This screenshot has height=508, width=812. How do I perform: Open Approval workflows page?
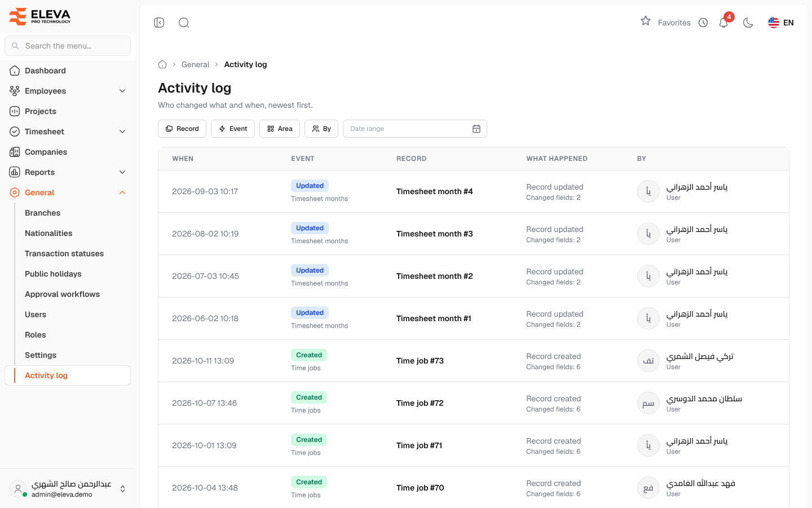click(62, 294)
